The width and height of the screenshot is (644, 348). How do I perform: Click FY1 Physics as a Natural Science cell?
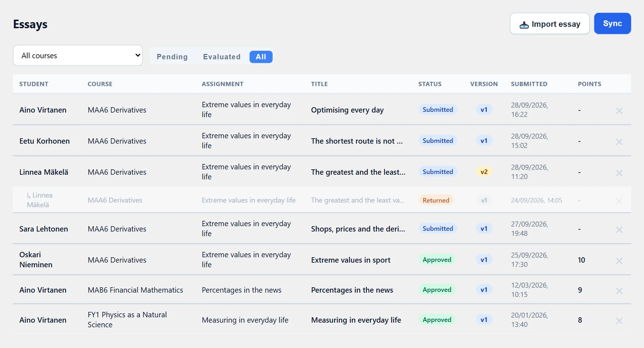pos(127,320)
